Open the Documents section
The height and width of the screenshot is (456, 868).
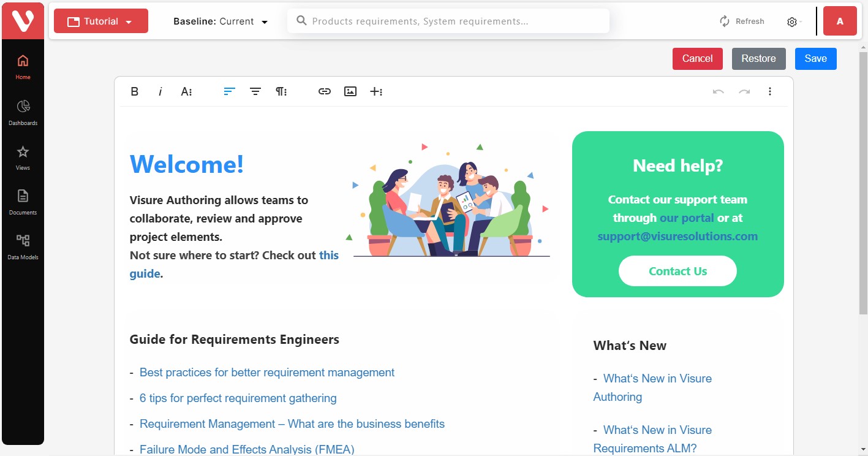point(23,202)
